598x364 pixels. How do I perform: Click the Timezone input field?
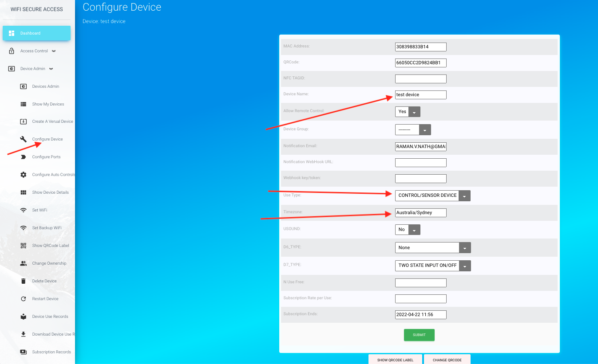(x=421, y=213)
